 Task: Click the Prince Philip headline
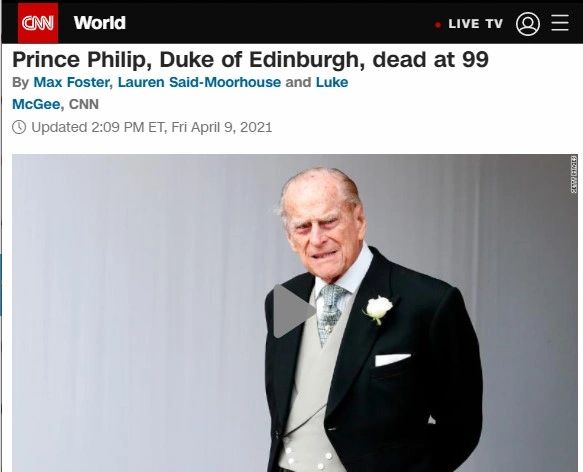250,60
